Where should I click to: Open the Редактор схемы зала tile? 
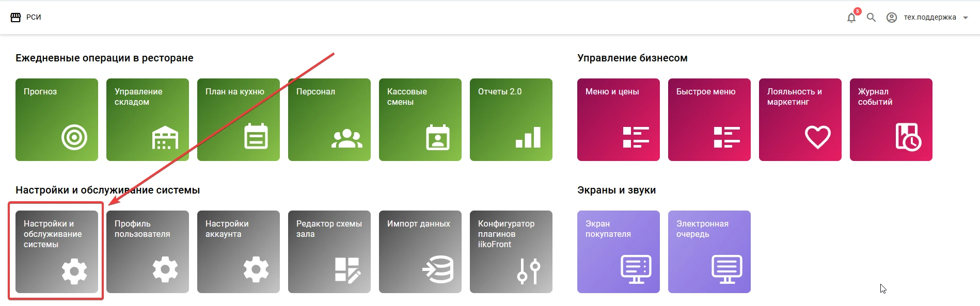[329, 252]
